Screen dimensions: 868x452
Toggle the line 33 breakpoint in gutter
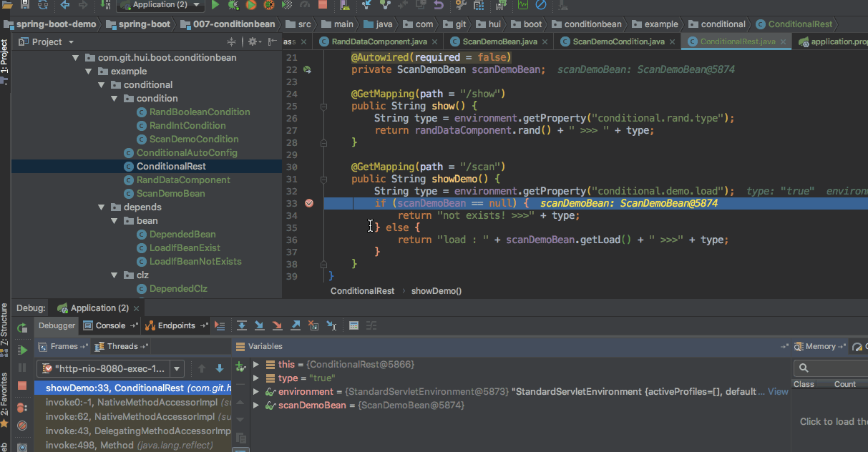coord(309,203)
